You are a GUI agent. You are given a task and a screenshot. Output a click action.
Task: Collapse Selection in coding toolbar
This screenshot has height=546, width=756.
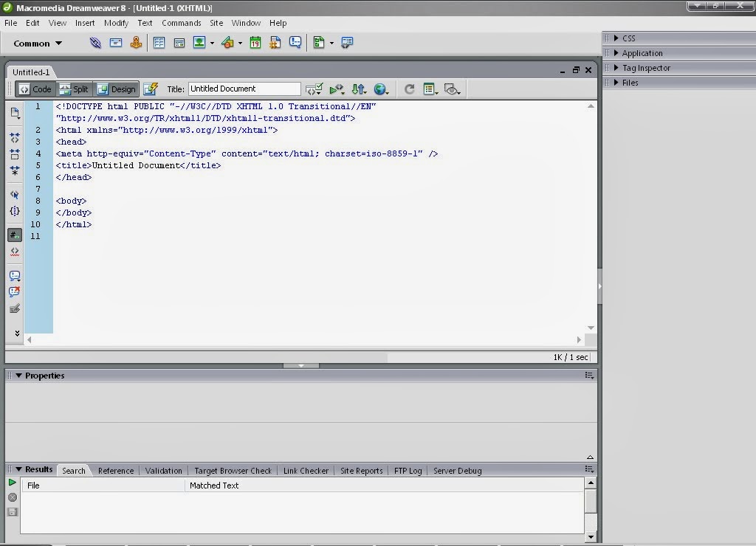15,154
